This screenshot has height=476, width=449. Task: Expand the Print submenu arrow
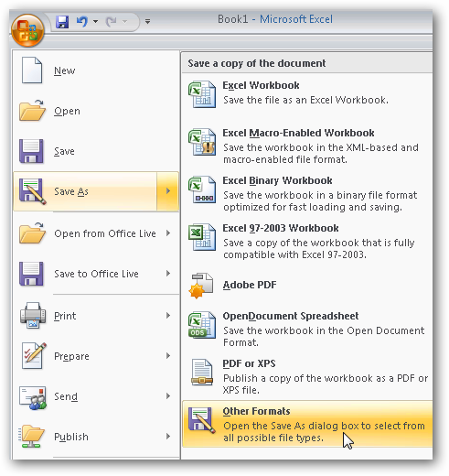tap(168, 316)
